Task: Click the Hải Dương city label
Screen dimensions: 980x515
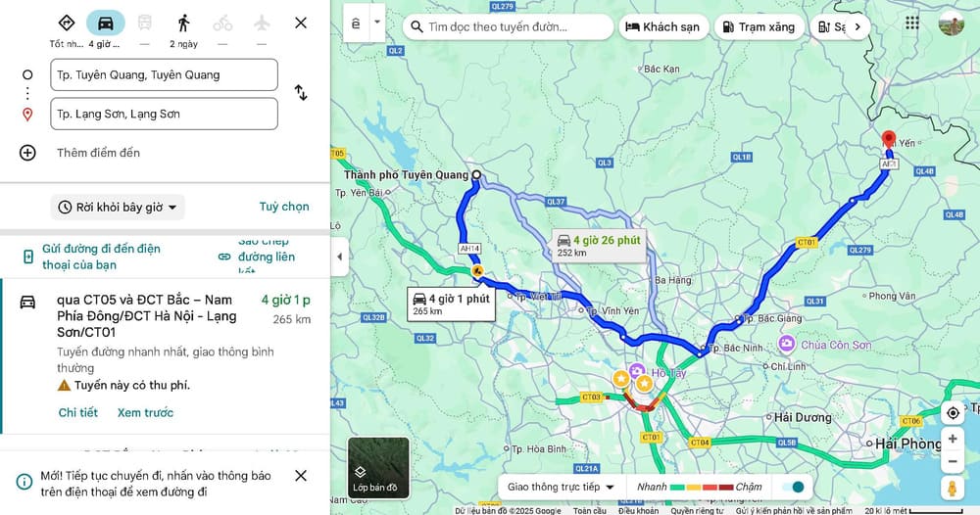Action: point(803,417)
